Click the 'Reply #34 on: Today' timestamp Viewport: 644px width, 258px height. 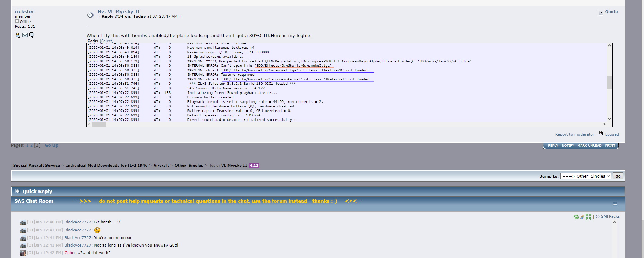(x=139, y=16)
